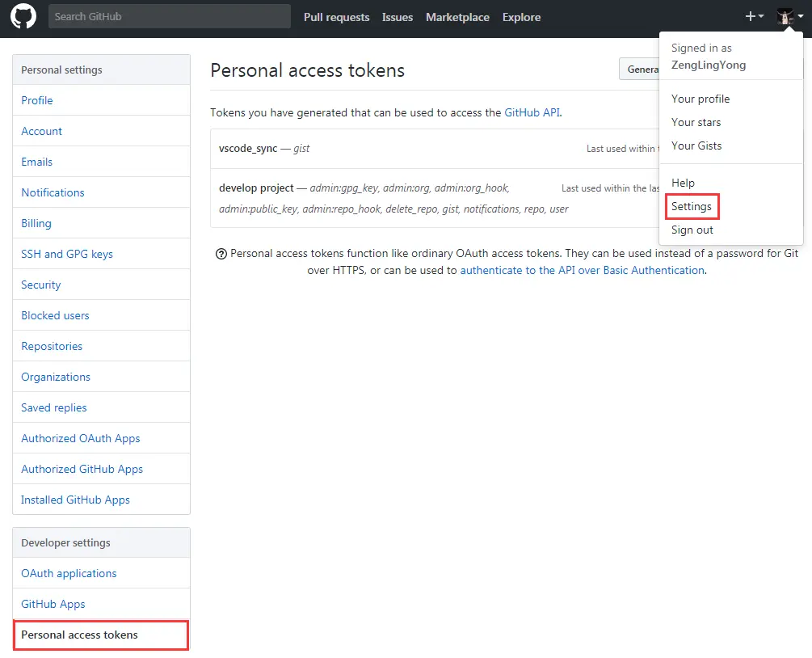Click the GitHub Octocat logo
This screenshot has width=812, height=658.
point(23,17)
